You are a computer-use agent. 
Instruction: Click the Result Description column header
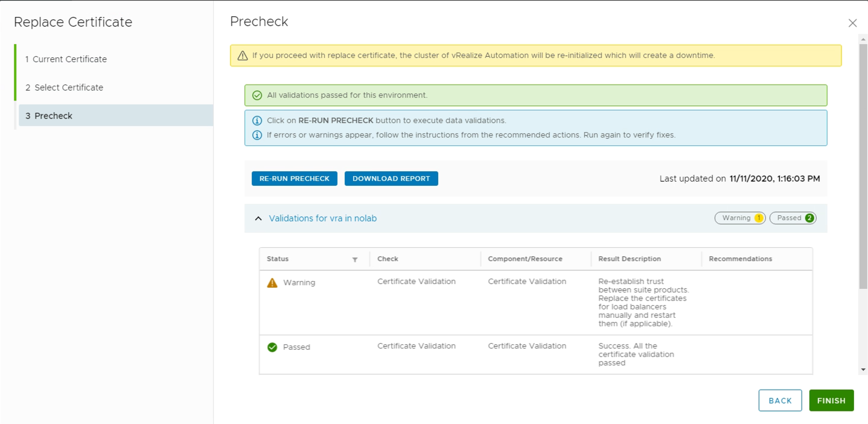[x=630, y=259]
